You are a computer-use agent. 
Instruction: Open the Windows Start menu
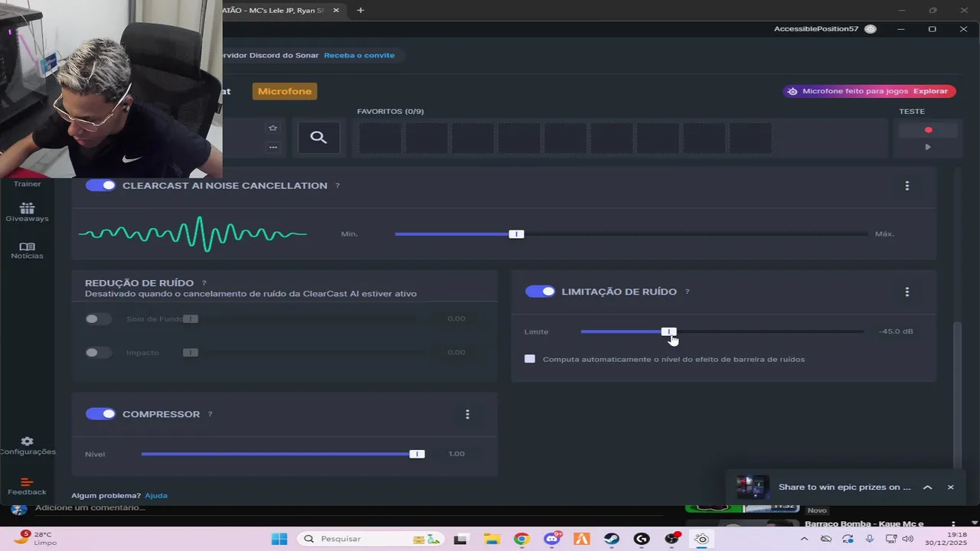[279, 539]
